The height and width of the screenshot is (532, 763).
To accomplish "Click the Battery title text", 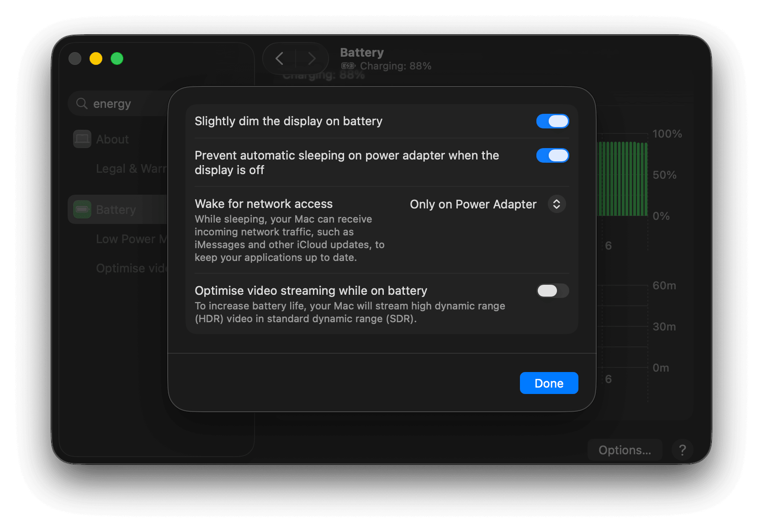I will point(362,53).
